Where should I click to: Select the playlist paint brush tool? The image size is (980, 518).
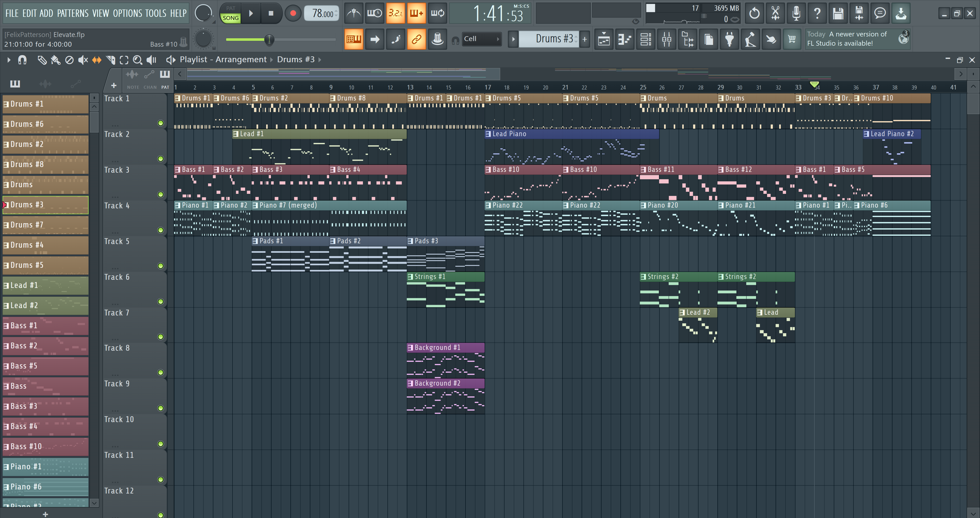click(x=56, y=60)
